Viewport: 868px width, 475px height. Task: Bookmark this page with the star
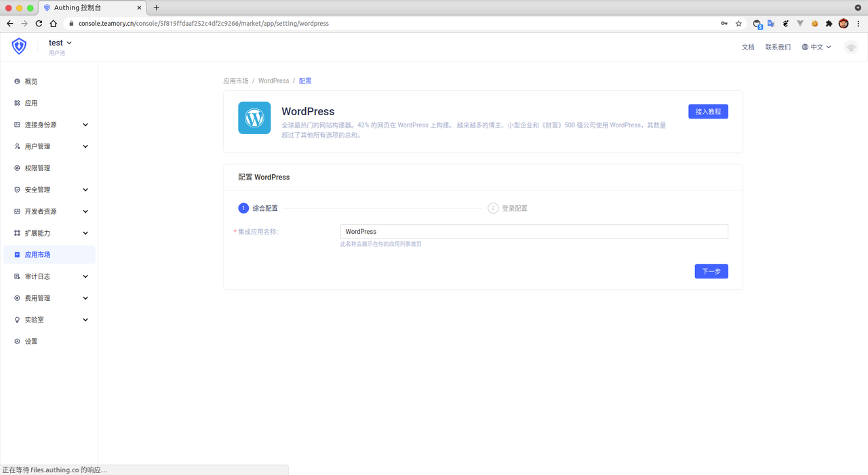pos(738,23)
